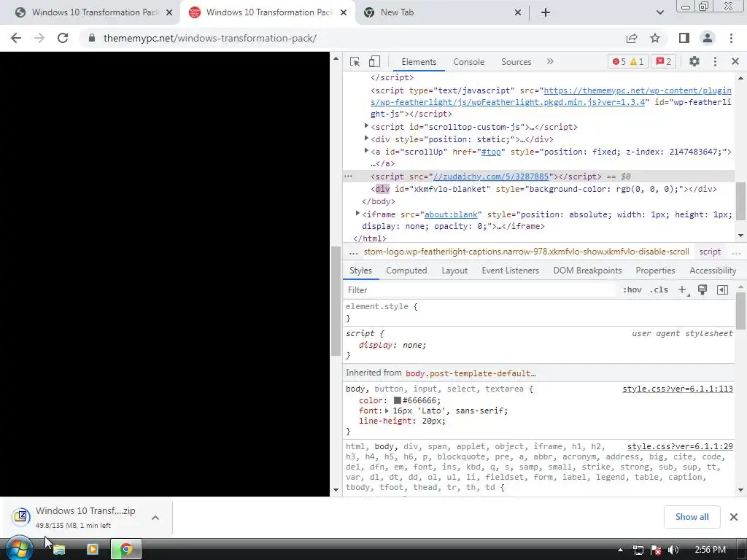Select the xkmfvlo-blanket div node
This screenshot has height=560, width=747.
pyautogui.click(x=543, y=189)
